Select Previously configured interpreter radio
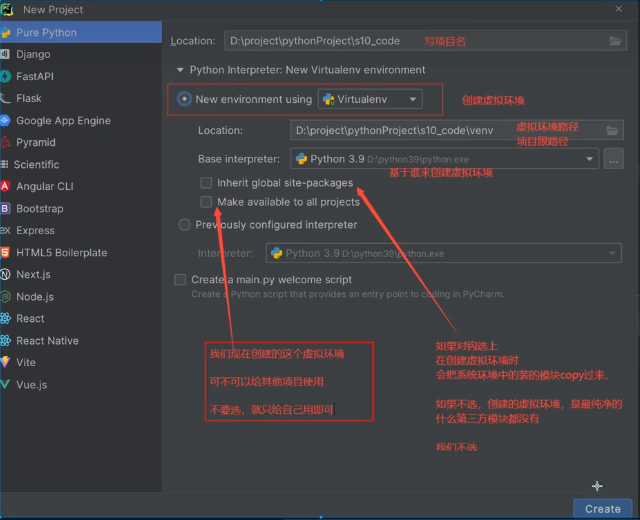Screen dimensions: 640x520 point(184,224)
